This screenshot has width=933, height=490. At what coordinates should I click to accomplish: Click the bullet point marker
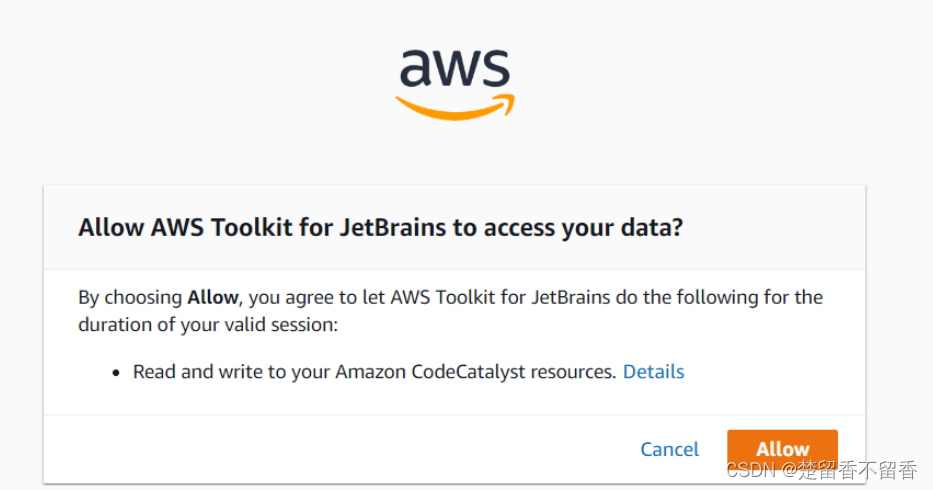tap(118, 372)
